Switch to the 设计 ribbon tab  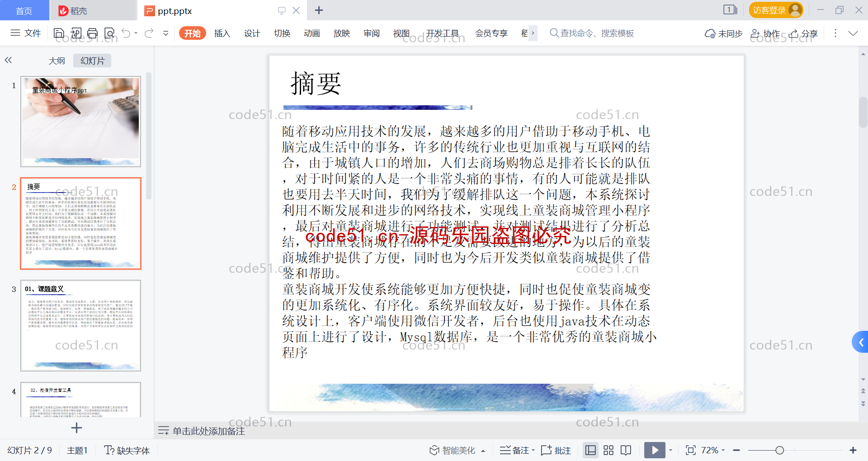pyautogui.click(x=252, y=33)
